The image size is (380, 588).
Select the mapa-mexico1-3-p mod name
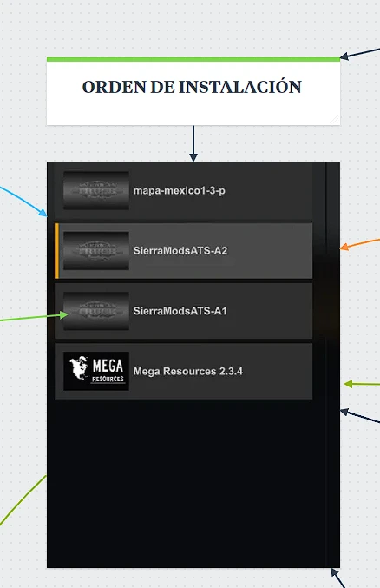coord(179,191)
